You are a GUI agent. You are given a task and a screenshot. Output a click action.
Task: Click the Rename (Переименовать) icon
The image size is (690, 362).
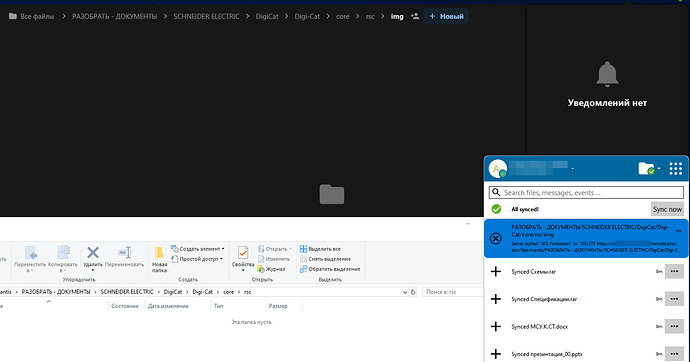125,252
